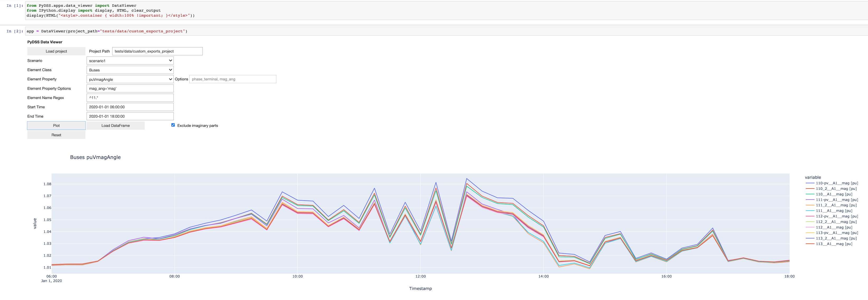Viewport: 868px width, 300px height.
Task: Click the Start Time input field
Action: point(130,107)
